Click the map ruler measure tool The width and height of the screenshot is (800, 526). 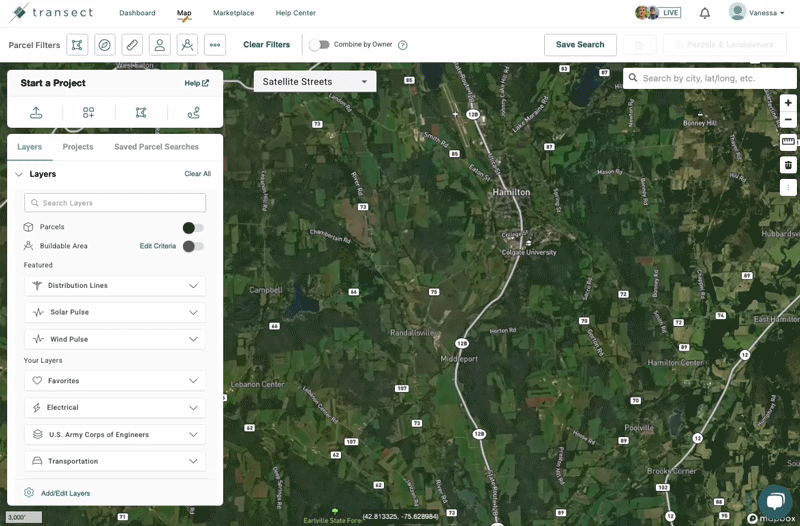tap(788, 142)
